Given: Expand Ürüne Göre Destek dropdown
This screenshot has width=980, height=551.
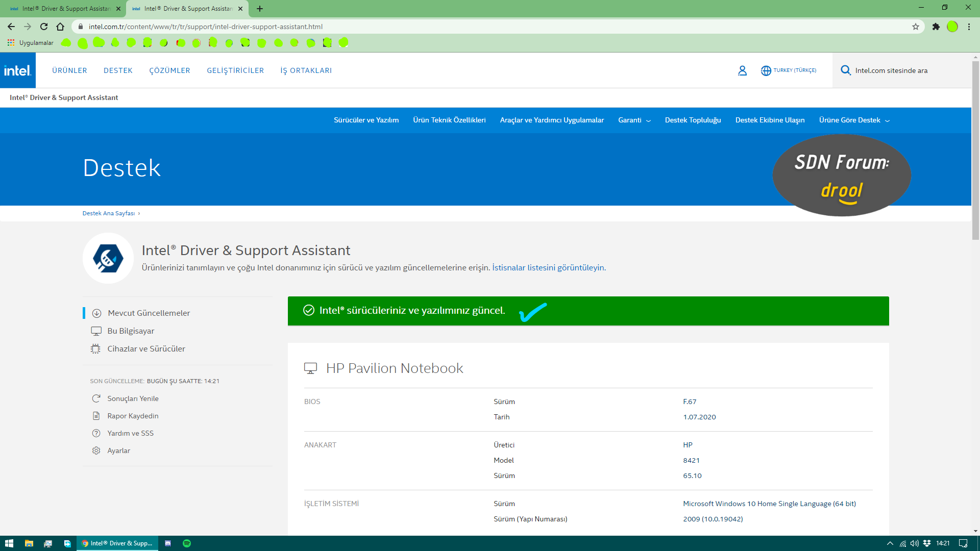Looking at the screenshot, I should (854, 120).
